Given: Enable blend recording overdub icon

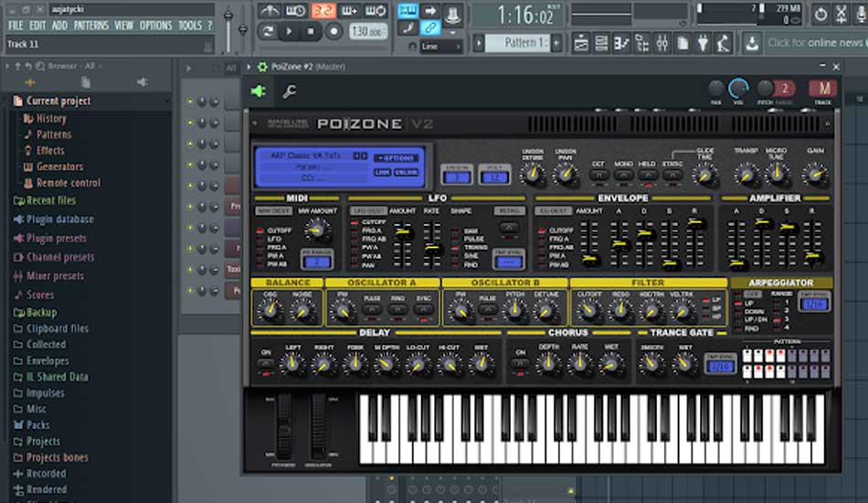Looking at the screenshot, I should tap(349, 11).
